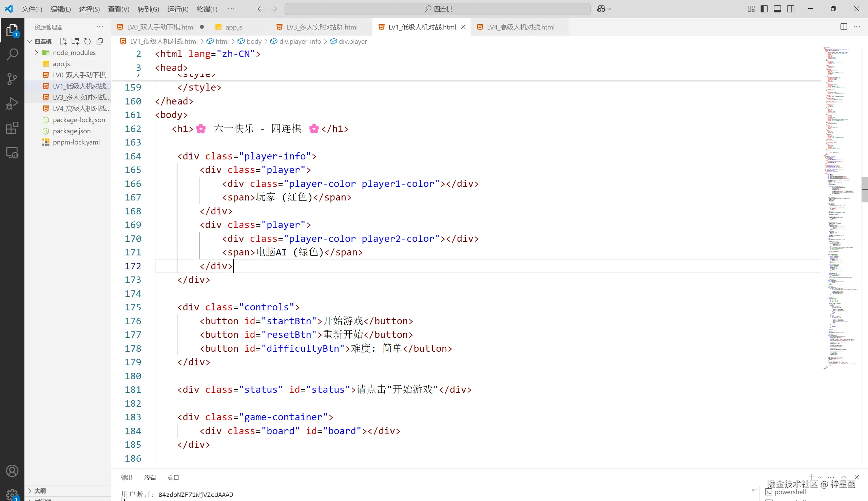Viewport: 868px width, 501px height.
Task: Toggle the bottom panel visibility
Action: click(x=778, y=8)
